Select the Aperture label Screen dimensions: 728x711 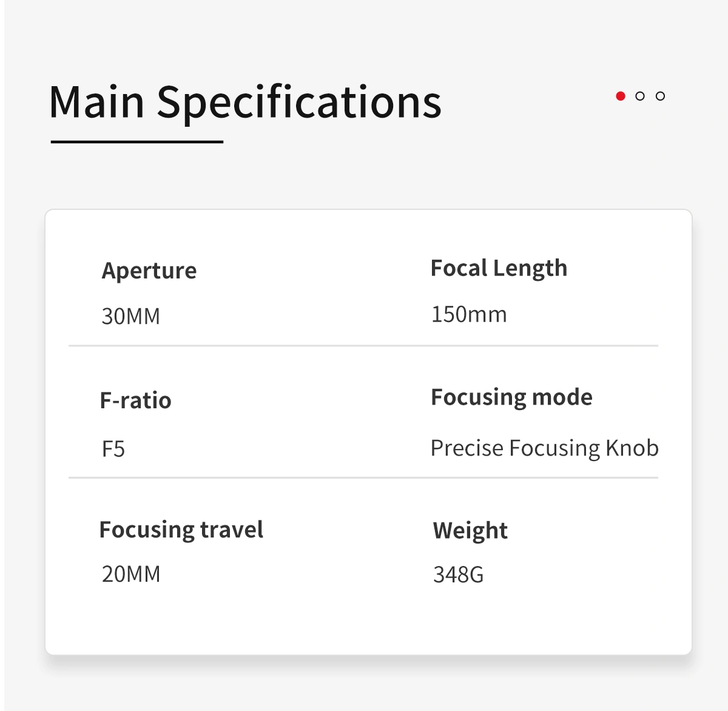(149, 271)
